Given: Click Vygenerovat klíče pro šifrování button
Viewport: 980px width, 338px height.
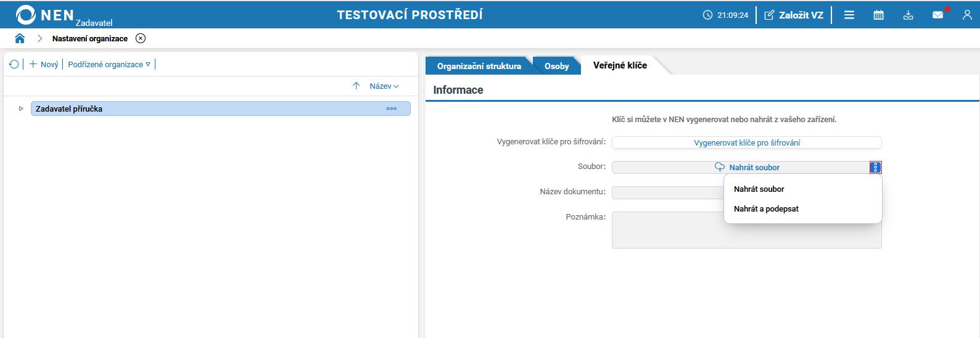Looking at the screenshot, I should pos(747,142).
